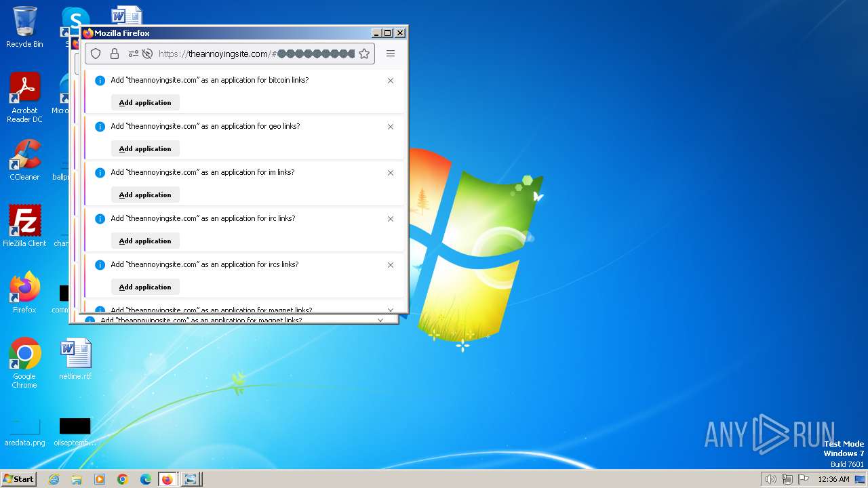Open FileZilla Client desktop icon
The width and height of the screenshot is (868, 488).
24,226
